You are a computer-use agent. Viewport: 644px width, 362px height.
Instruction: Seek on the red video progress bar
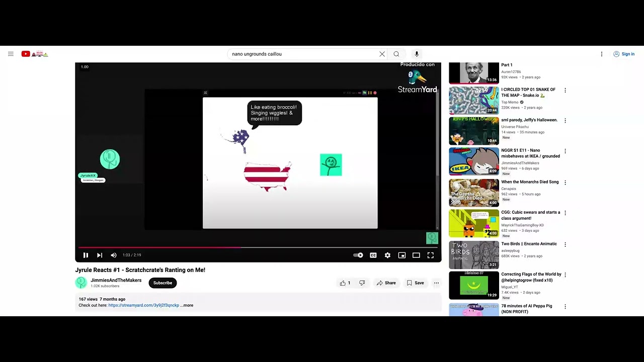(258, 247)
